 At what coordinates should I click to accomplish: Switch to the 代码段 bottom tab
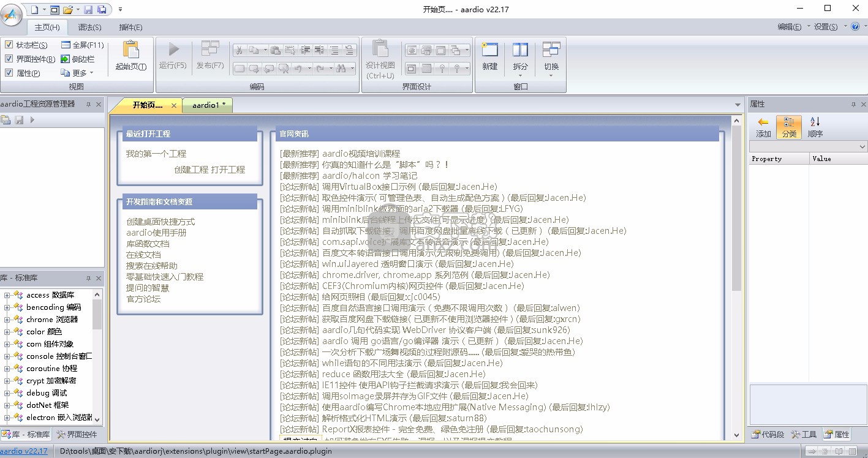click(x=768, y=434)
